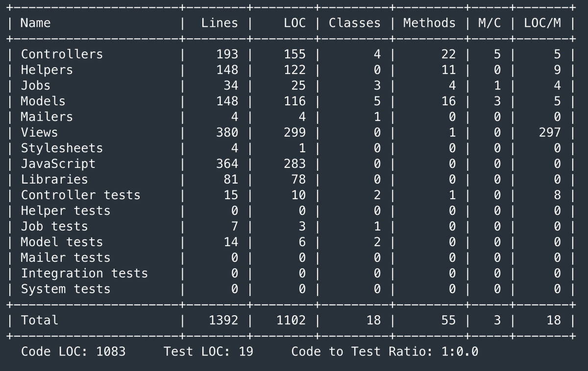Select Jobs lines value "34"

pos(231,86)
